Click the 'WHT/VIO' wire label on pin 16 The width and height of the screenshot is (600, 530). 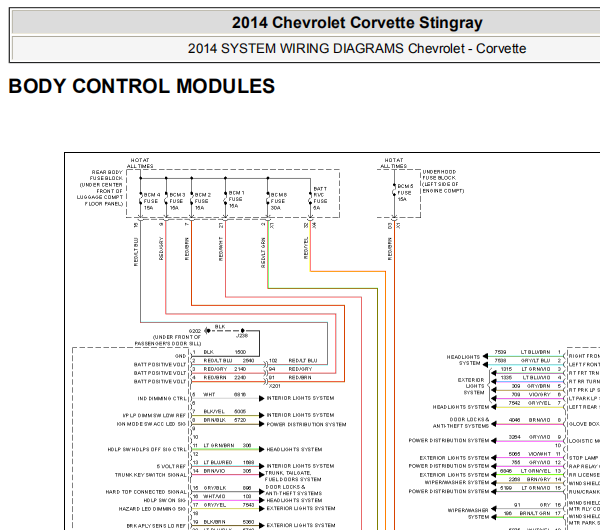pos(214,496)
